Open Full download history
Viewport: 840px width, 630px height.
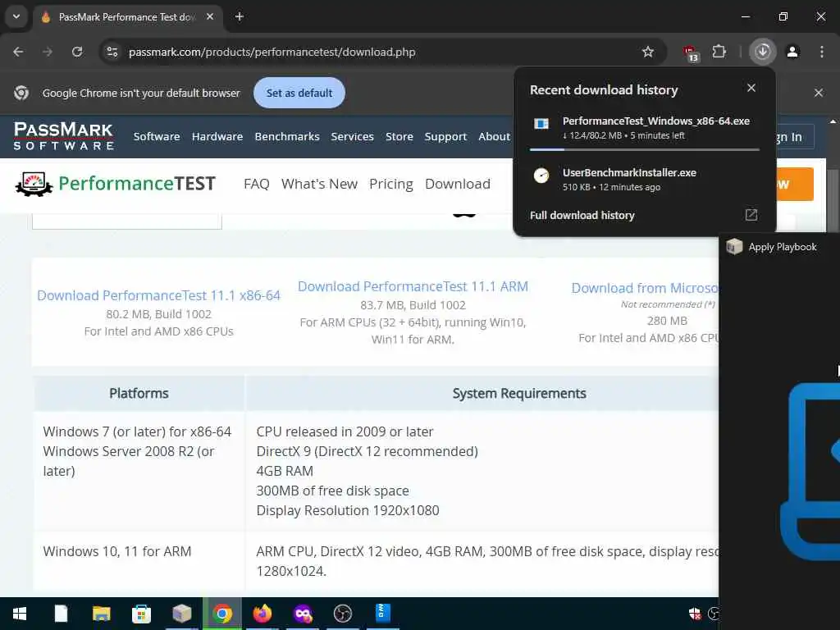click(x=582, y=216)
